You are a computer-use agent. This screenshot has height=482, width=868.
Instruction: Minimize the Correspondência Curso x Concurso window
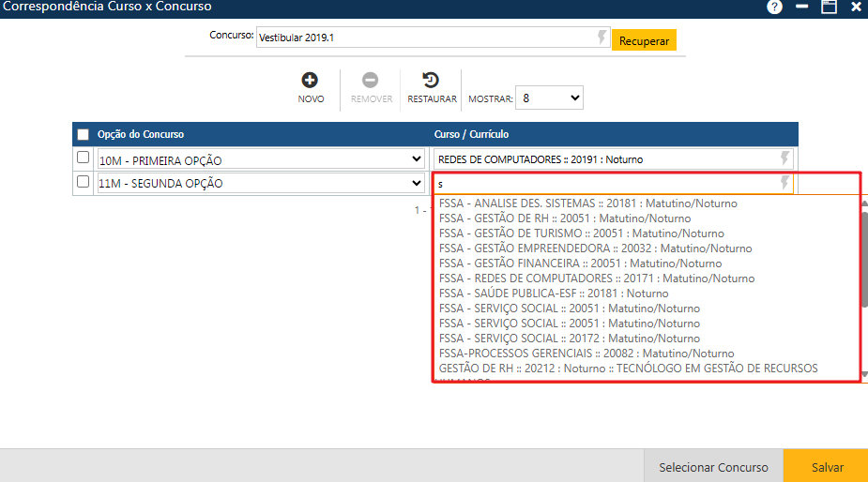[x=801, y=7]
